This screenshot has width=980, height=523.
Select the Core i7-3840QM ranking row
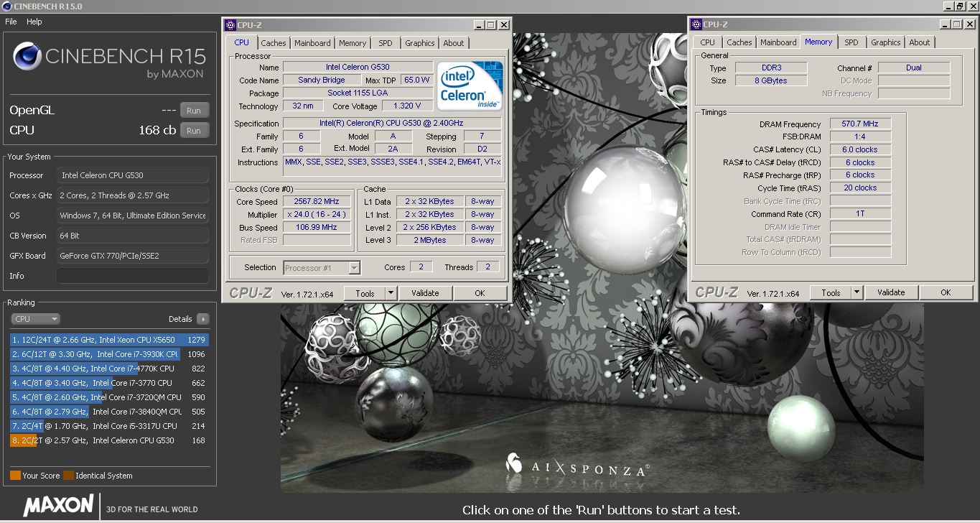point(108,412)
